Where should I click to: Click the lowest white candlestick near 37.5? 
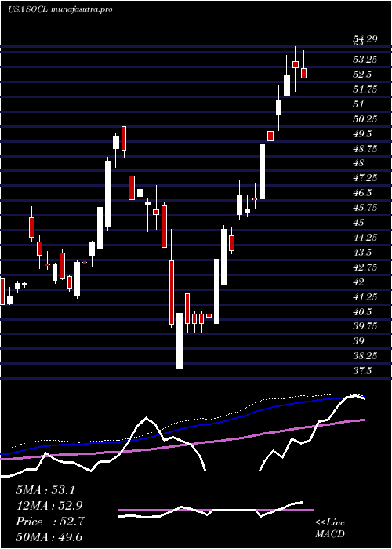click(x=180, y=341)
